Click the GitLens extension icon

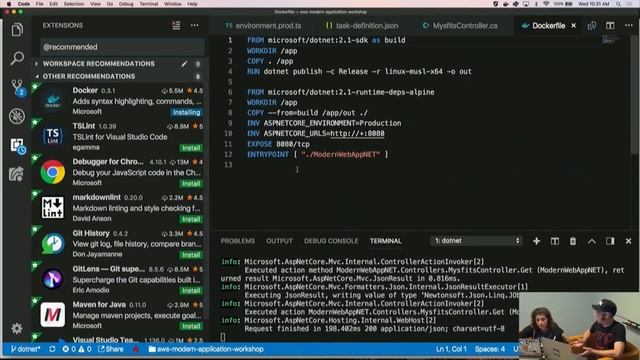(x=53, y=279)
